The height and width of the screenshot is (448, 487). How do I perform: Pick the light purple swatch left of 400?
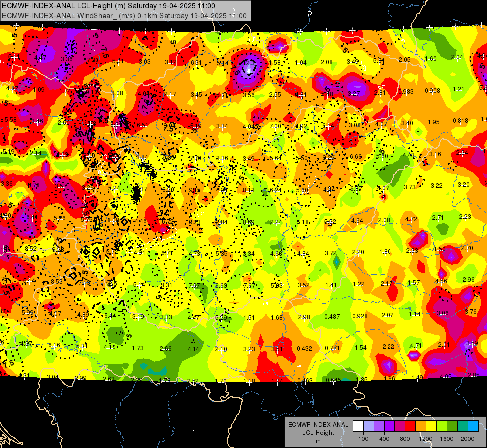[x=379, y=426]
